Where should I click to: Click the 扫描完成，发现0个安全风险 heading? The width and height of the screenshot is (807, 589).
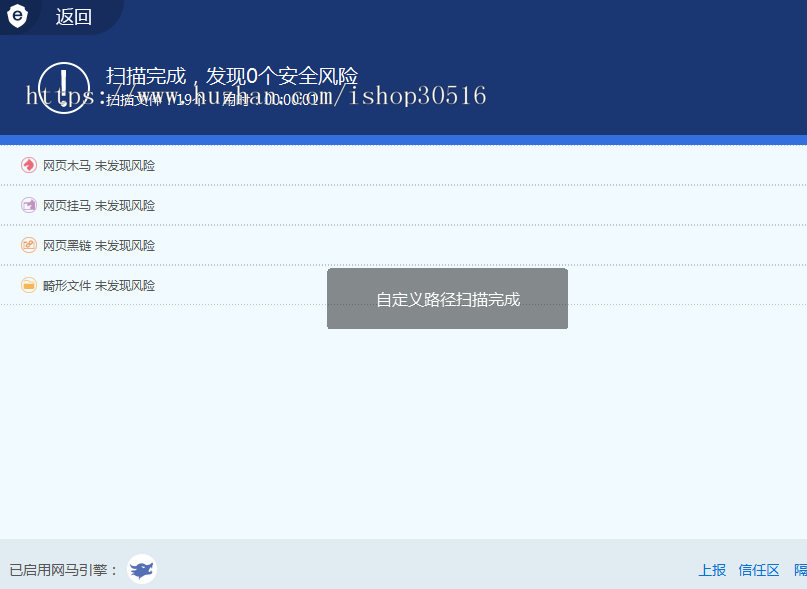pyautogui.click(x=232, y=76)
